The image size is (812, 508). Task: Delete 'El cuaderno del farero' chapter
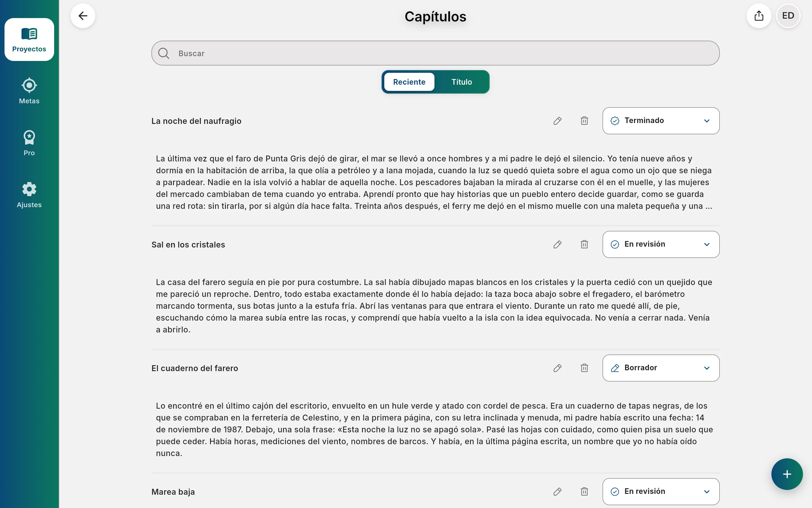(x=584, y=368)
